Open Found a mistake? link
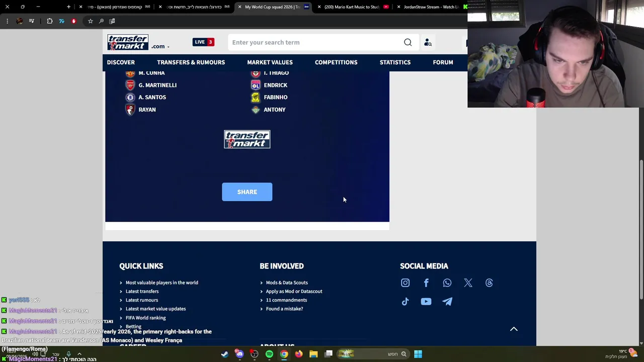 pyautogui.click(x=284, y=309)
